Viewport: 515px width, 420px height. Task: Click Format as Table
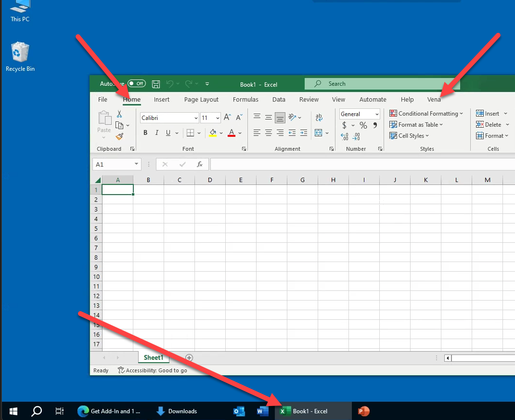click(x=416, y=125)
